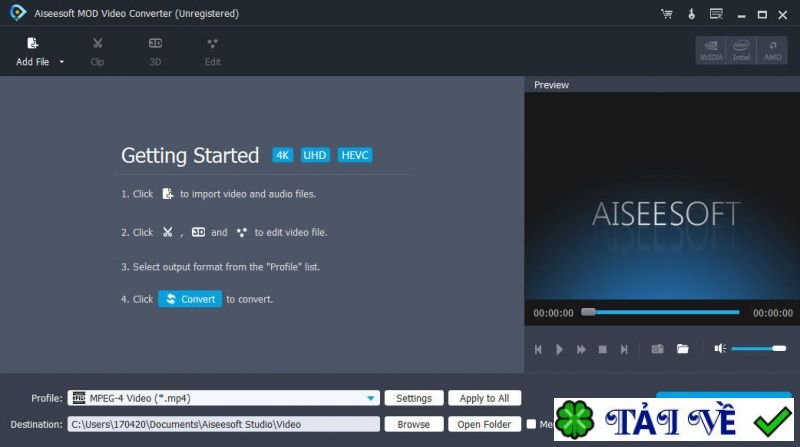Click the Preview panel label
800x447 pixels.
click(551, 85)
